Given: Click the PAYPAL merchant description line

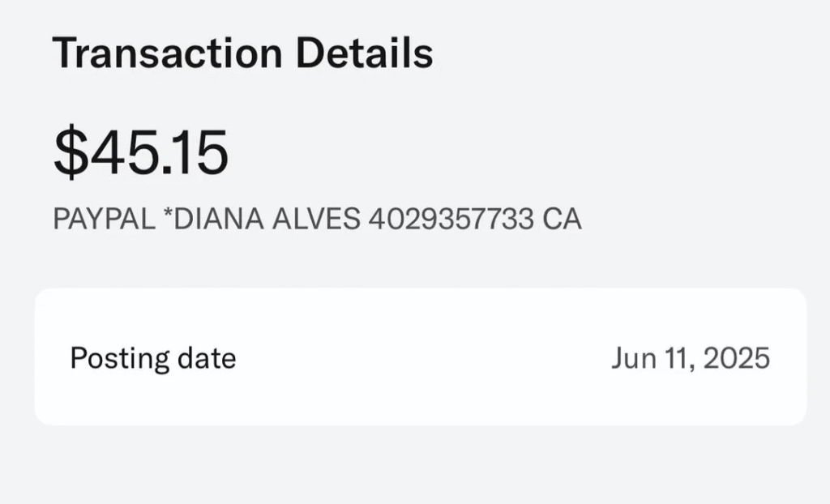Looking at the screenshot, I should (x=317, y=220).
